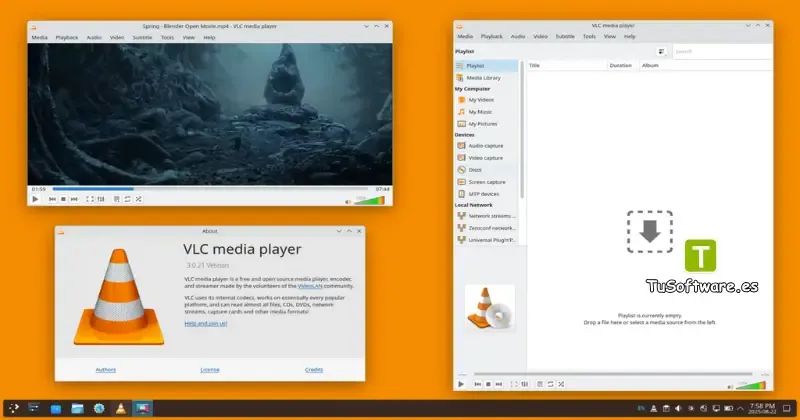Screen dimensions: 800x420
Task: Stop playback in the Spring video window
Action: point(63,199)
